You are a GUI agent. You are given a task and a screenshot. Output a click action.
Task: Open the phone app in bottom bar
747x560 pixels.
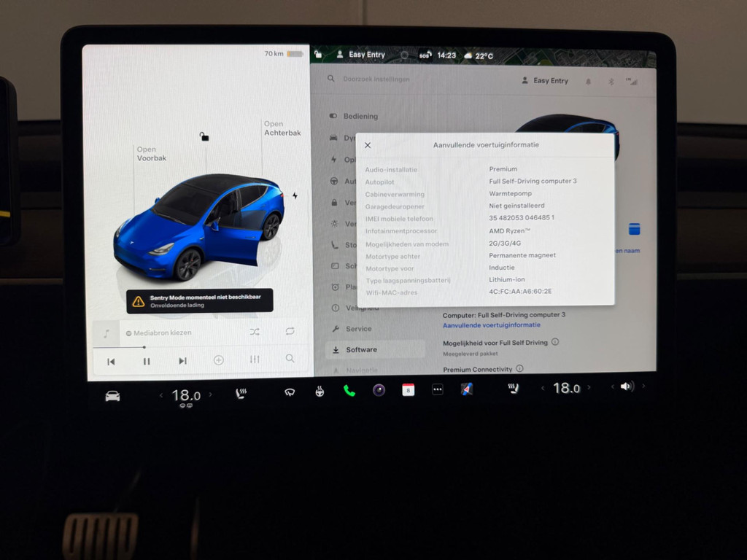tap(349, 390)
